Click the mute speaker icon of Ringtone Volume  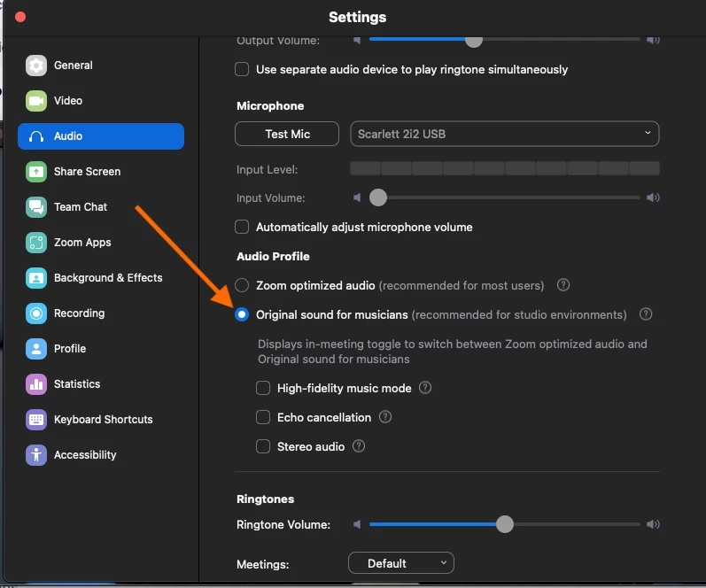click(x=357, y=524)
